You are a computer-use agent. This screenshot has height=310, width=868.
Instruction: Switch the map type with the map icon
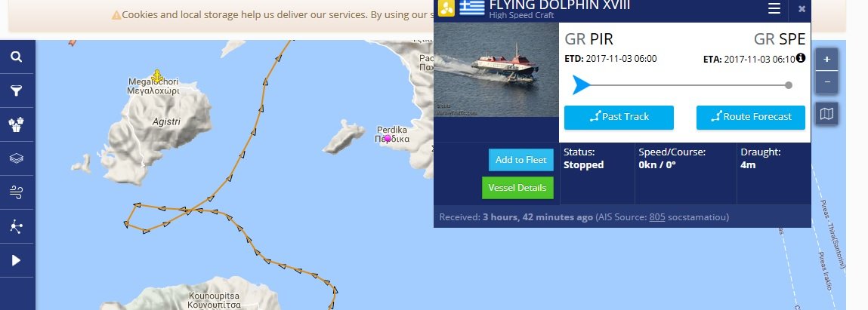(x=826, y=114)
